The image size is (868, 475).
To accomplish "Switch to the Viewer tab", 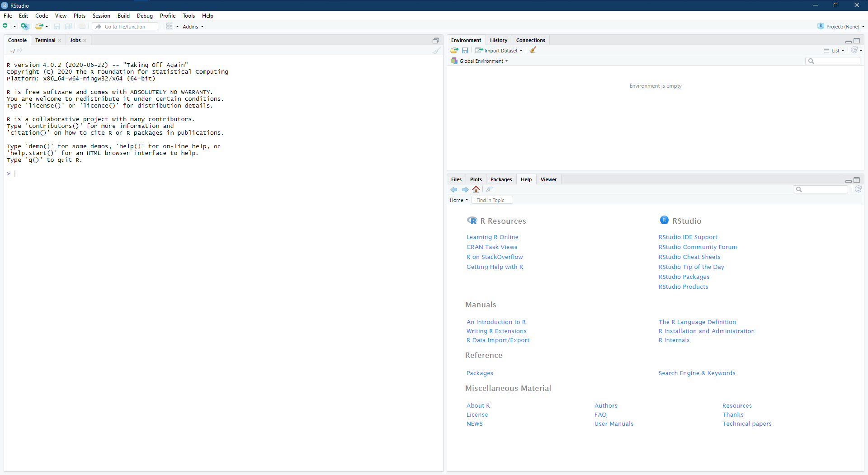I will [x=548, y=179].
